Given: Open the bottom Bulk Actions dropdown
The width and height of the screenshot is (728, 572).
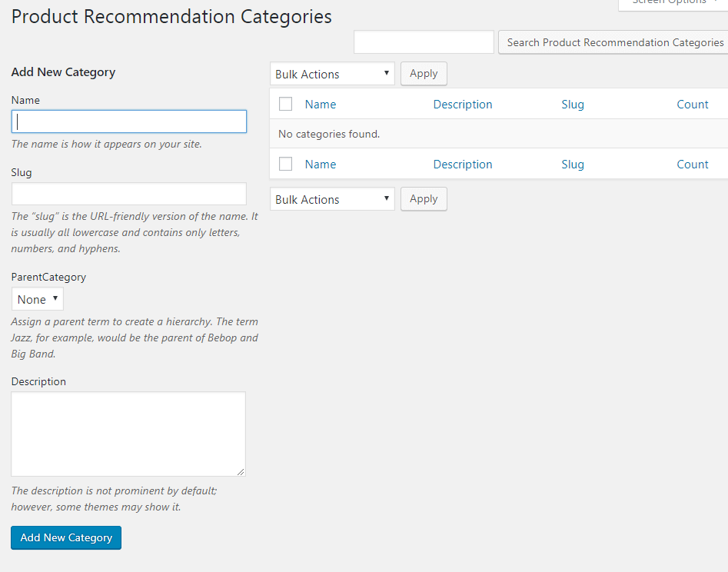Looking at the screenshot, I should tap(332, 199).
